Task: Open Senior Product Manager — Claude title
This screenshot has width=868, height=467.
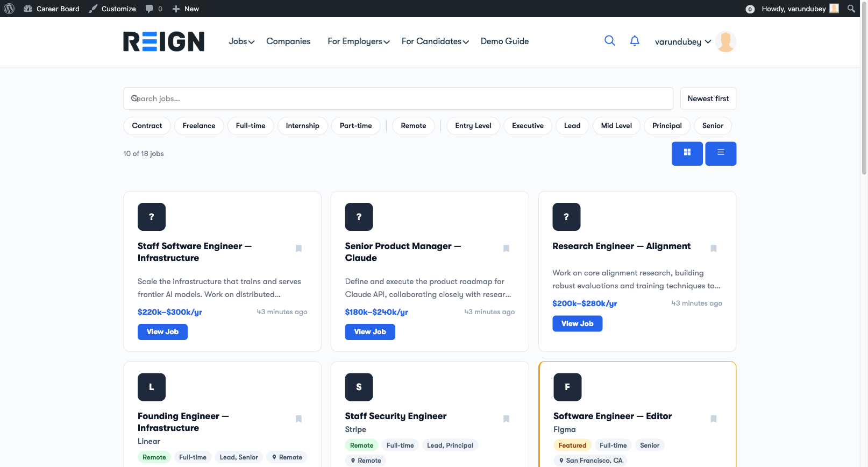Action: point(403,252)
